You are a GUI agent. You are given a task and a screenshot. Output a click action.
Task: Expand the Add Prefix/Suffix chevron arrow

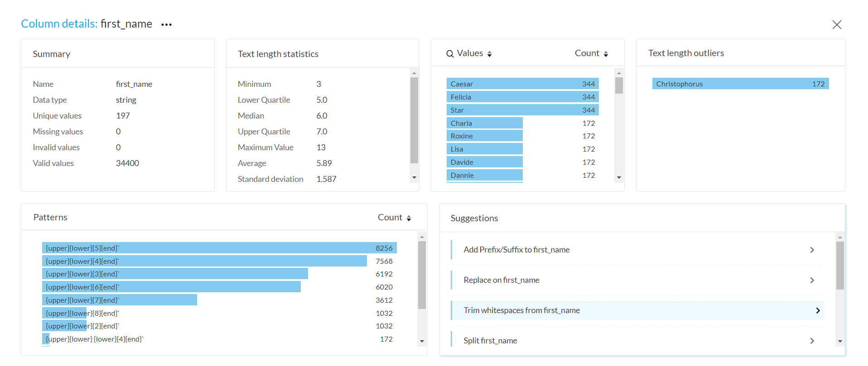pos(812,250)
